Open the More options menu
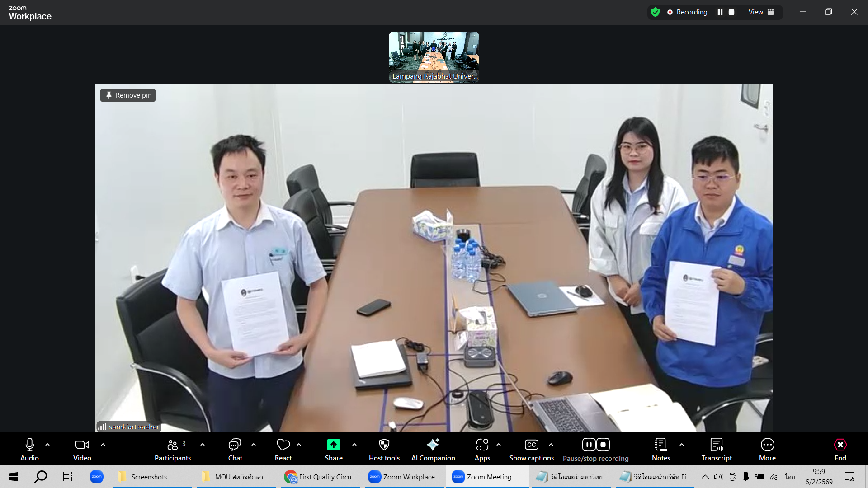The height and width of the screenshot is (488, 868). 767,445
